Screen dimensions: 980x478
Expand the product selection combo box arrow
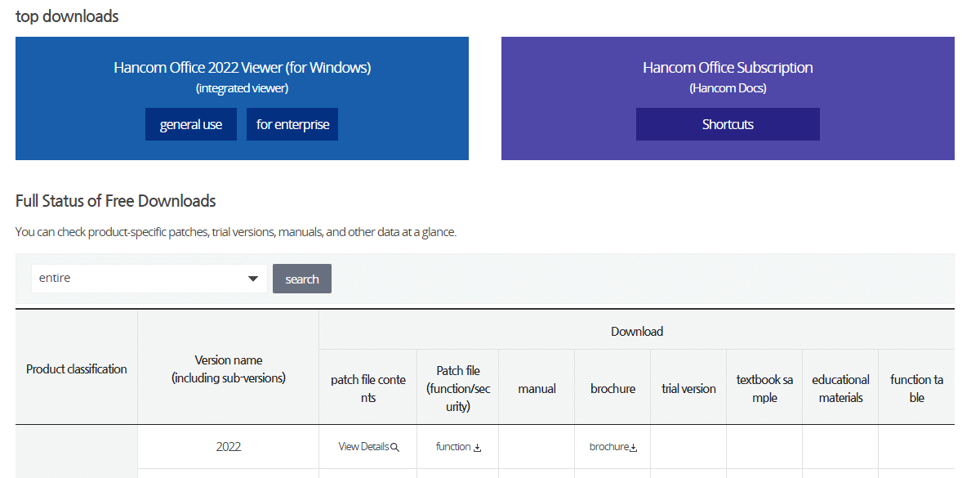(253, 278)
